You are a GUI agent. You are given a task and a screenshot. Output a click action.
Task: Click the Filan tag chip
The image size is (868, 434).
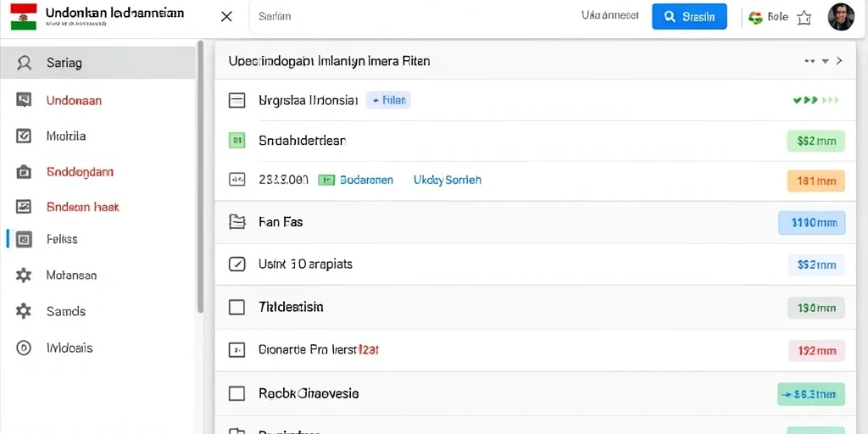(388, 100)
